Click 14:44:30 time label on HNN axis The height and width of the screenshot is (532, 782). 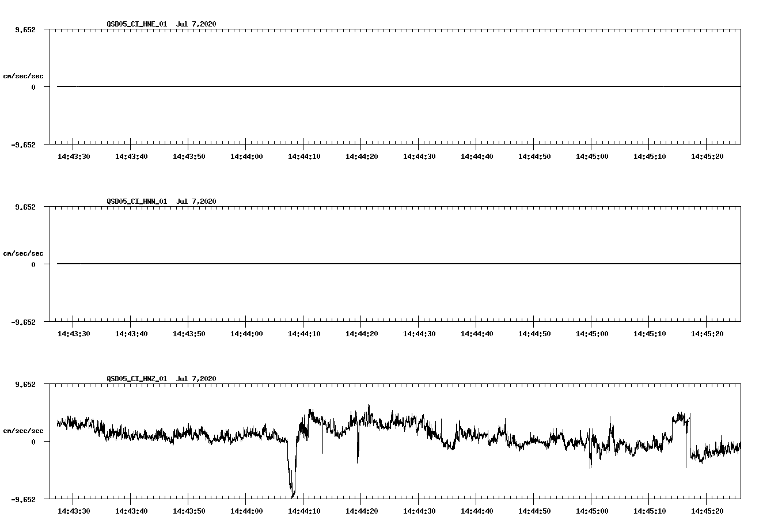coord(419,334)
